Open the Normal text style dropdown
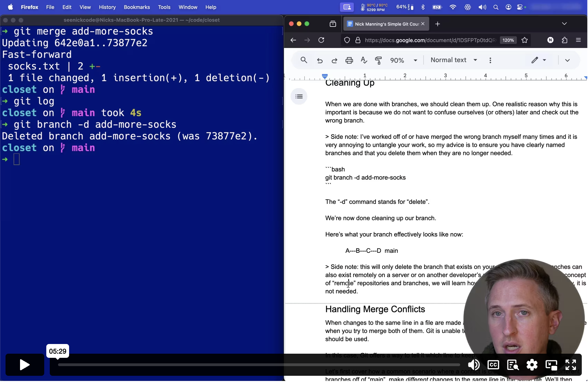Screen dimensions: 588x382 pos(454,60)
